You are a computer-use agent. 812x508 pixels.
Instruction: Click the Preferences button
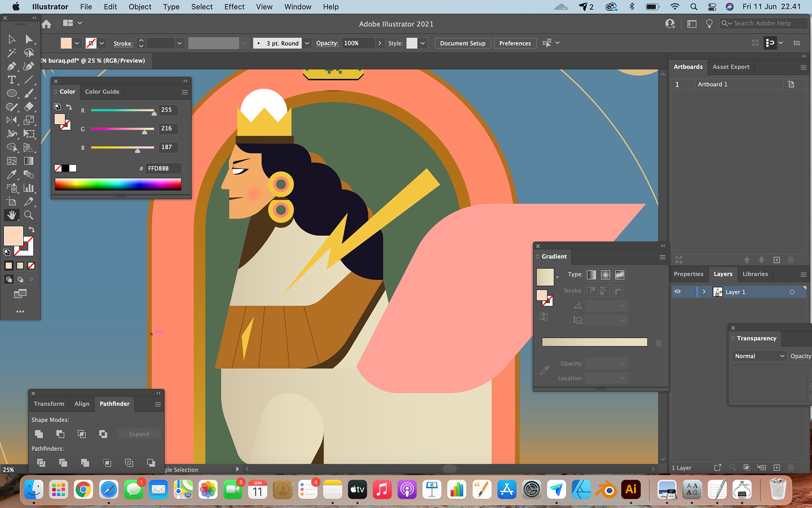coord(515,43)
